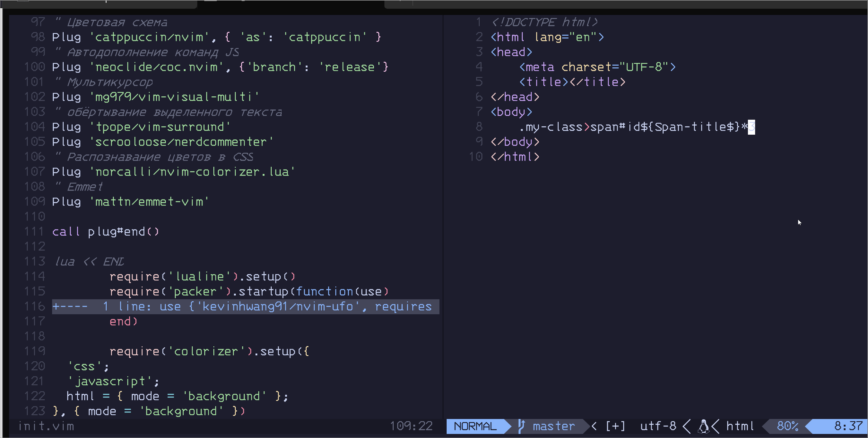868x438 pixels.
Task: Place cursor on 'mattn/emmet-vim' plugin string
Action: tap(149, 202)
